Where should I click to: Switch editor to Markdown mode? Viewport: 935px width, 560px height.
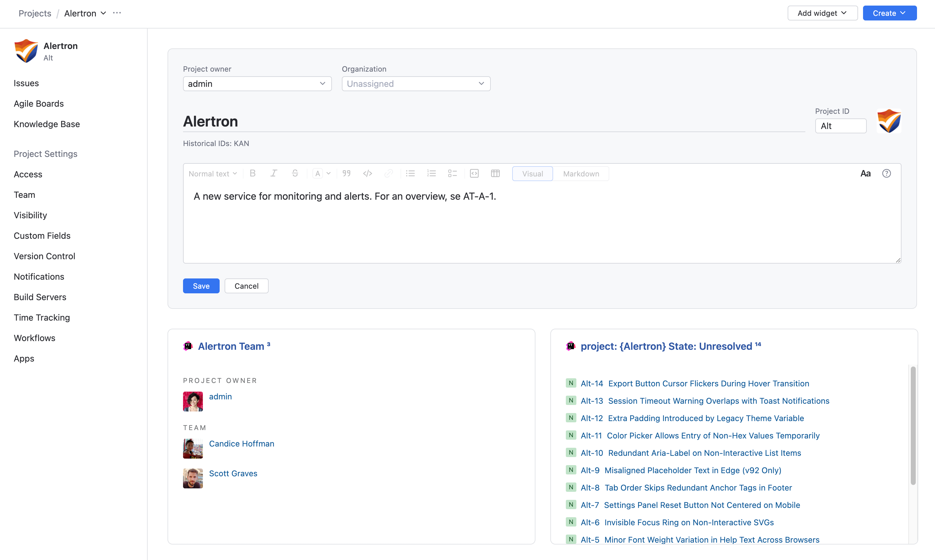tap(580, 174)
